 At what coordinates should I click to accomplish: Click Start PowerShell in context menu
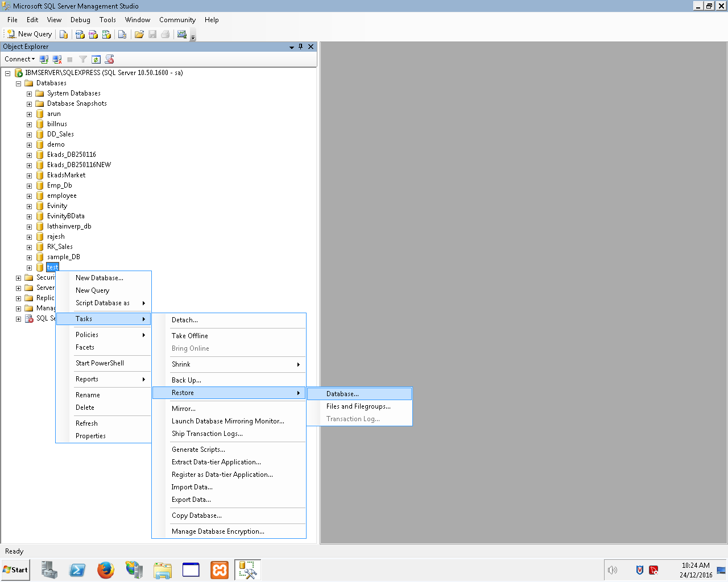coord(104,363)
